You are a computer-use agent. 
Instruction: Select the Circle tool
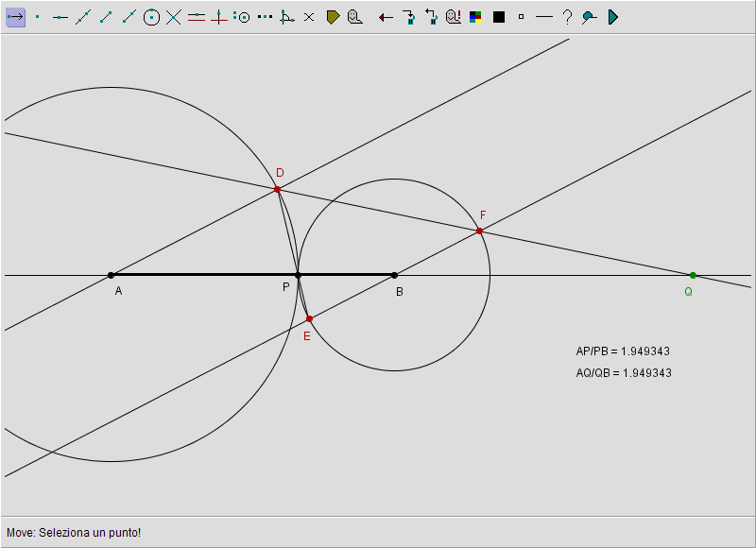pos(151,17)
